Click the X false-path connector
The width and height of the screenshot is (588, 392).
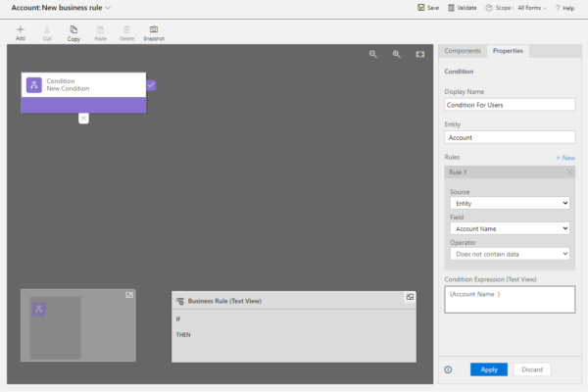point(83,119)
